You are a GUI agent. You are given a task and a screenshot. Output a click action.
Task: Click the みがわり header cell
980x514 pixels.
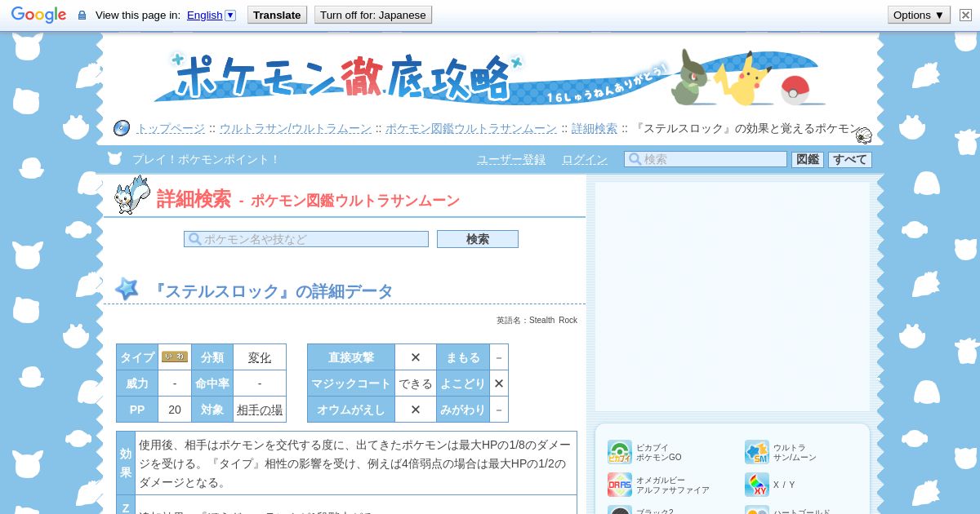click(x=463, y=410)
